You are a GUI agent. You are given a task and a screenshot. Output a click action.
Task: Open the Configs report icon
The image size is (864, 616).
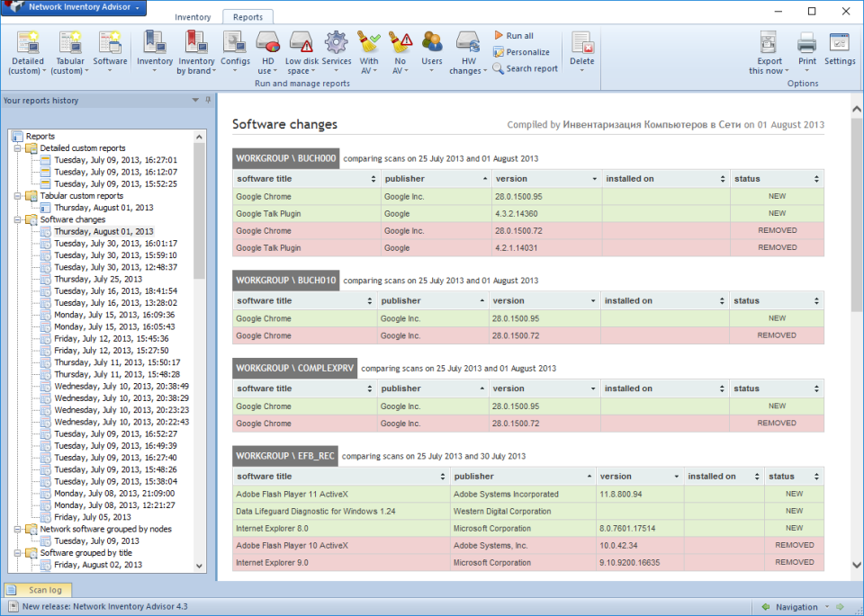click(x=235, y=43)
